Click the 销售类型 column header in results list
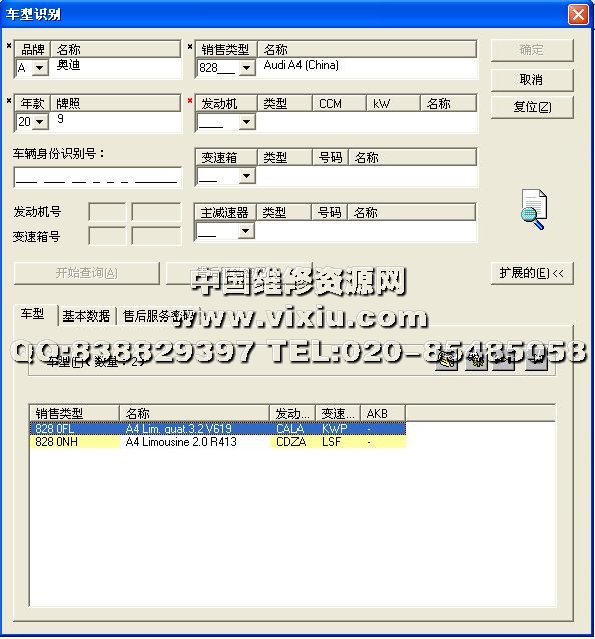The width and height of the screenshot is (595, 639). 75,413
